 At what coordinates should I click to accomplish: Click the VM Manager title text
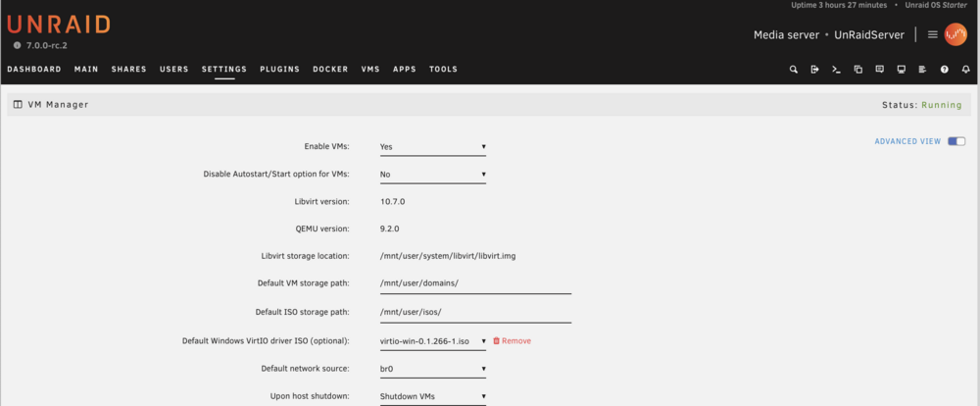[x=58, y=105]
